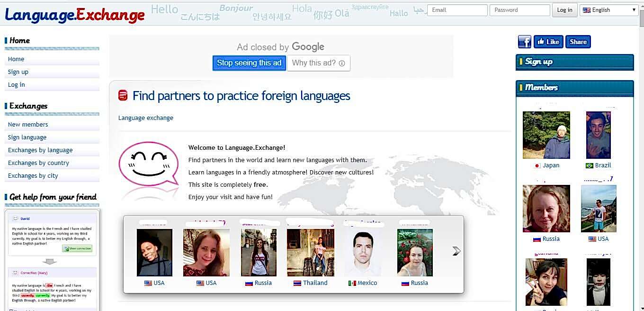Click Japan country label in Members
Image resolution: width=644 pixels, height=311 pixels.
(x=551, y=166)
